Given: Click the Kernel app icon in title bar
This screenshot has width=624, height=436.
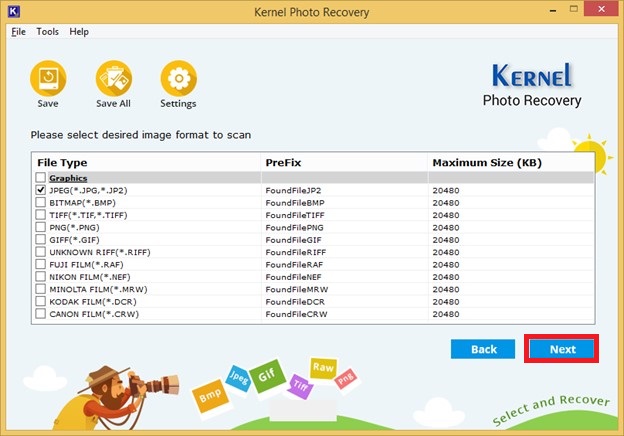Looking at the screenshot, I should pyautogui.click(x=13, y=12).
